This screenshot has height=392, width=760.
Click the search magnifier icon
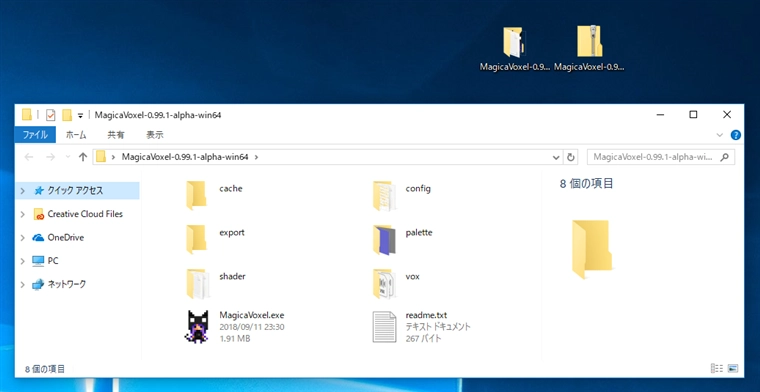pos(725,157)
